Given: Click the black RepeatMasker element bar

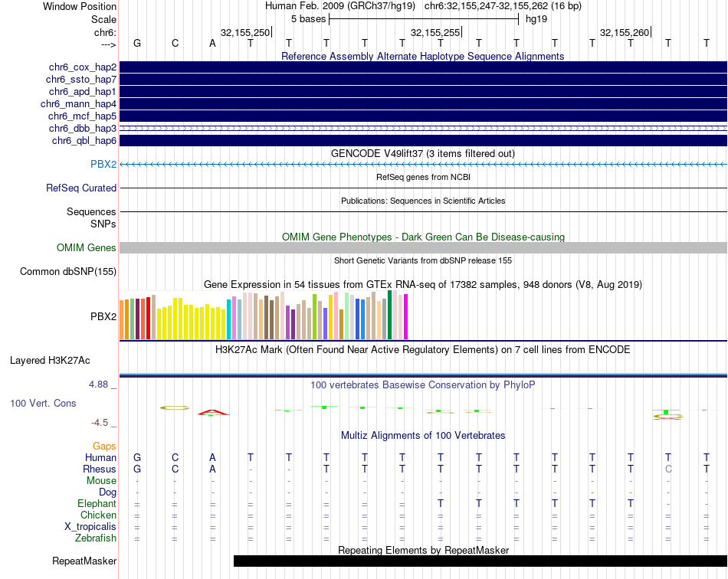Looking at the screenshot, I should [480, 561].
